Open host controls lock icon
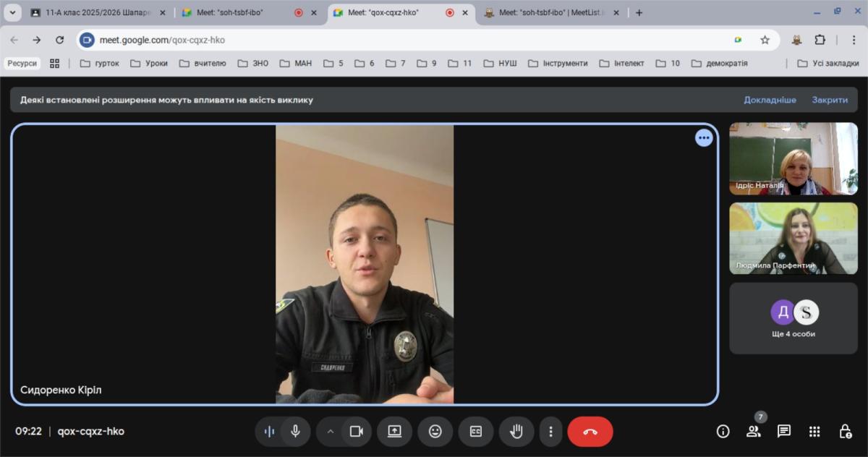This screenshot has width=868, height=457. (845, 431)
